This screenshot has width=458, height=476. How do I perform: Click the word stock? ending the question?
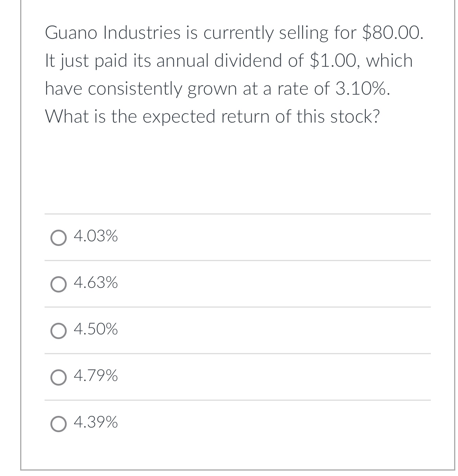(354, 116)
